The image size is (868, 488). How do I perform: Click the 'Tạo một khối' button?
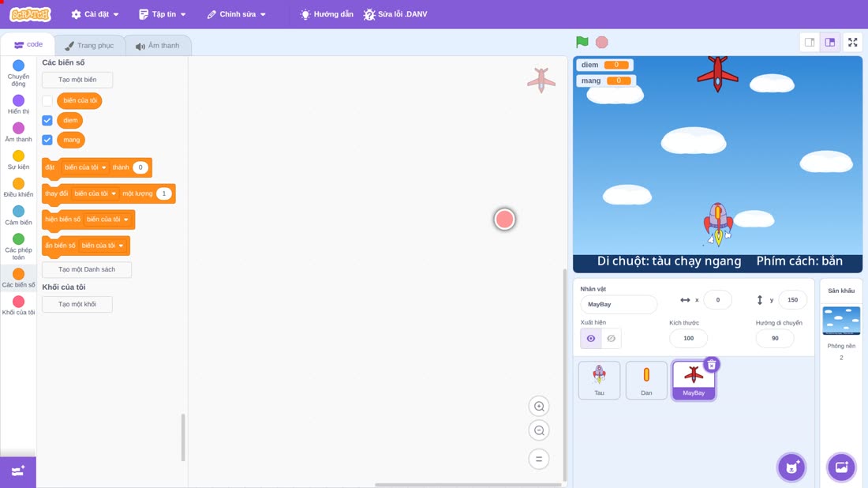point(77,304)
